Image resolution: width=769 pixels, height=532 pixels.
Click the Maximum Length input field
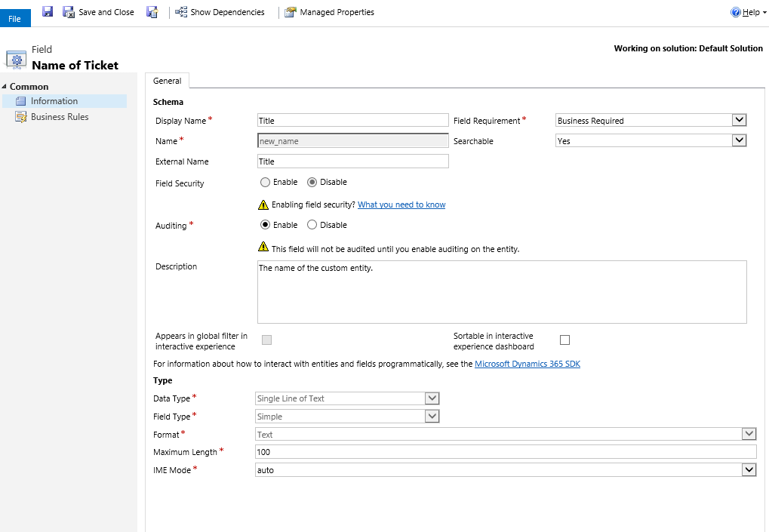point(506,452)
